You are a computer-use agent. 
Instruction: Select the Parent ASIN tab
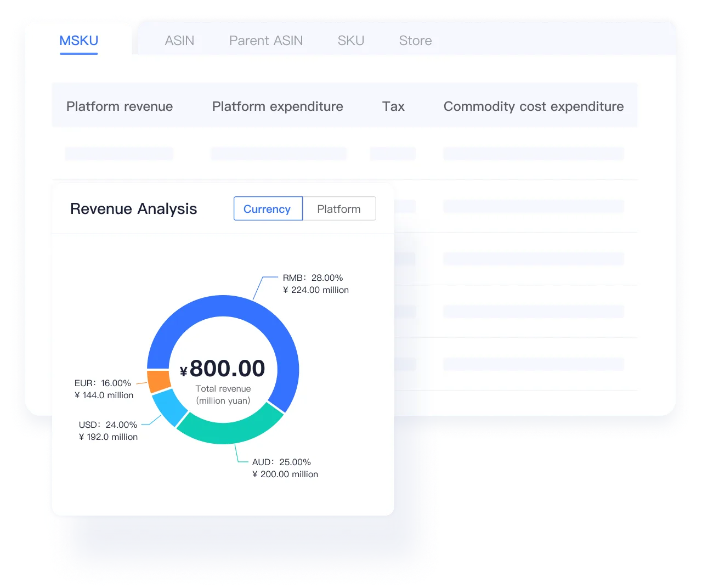pos(265,41)
